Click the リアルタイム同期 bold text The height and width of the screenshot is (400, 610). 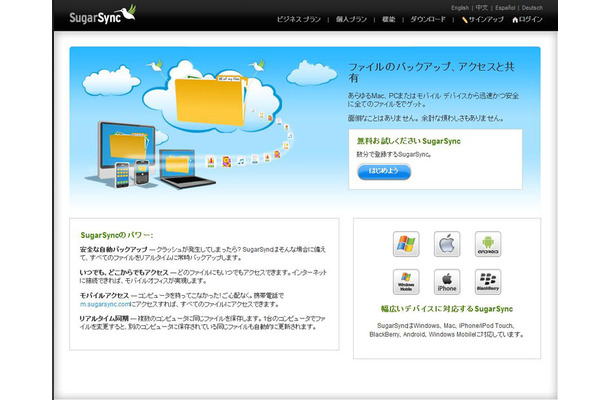point(104,318)
